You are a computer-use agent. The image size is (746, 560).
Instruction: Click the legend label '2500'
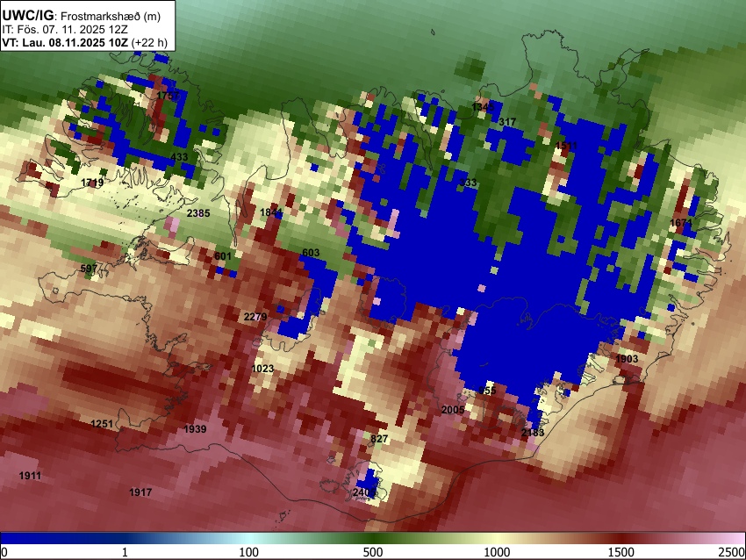pyautogui.click(x=732, y=552)
